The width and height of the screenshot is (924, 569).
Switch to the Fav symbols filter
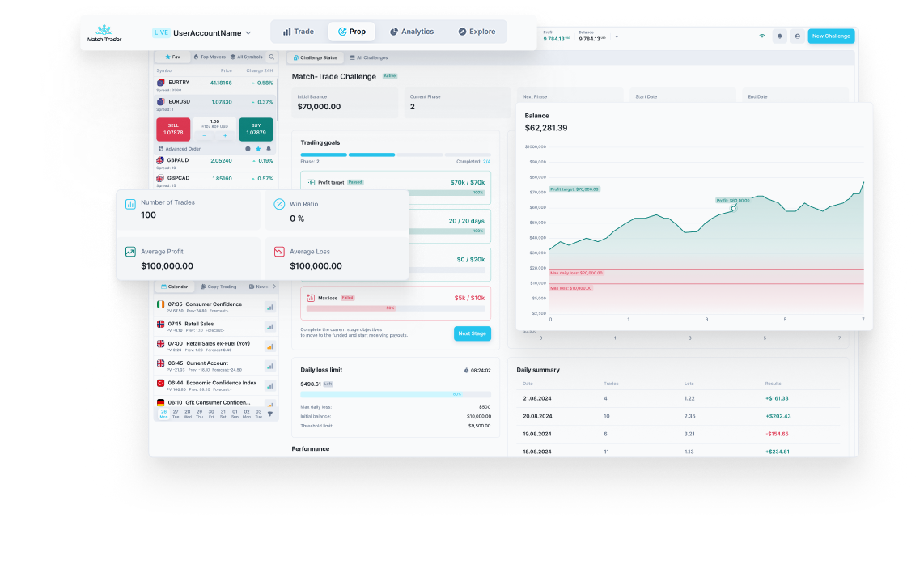pyautogui.click(x=172, y=57)
